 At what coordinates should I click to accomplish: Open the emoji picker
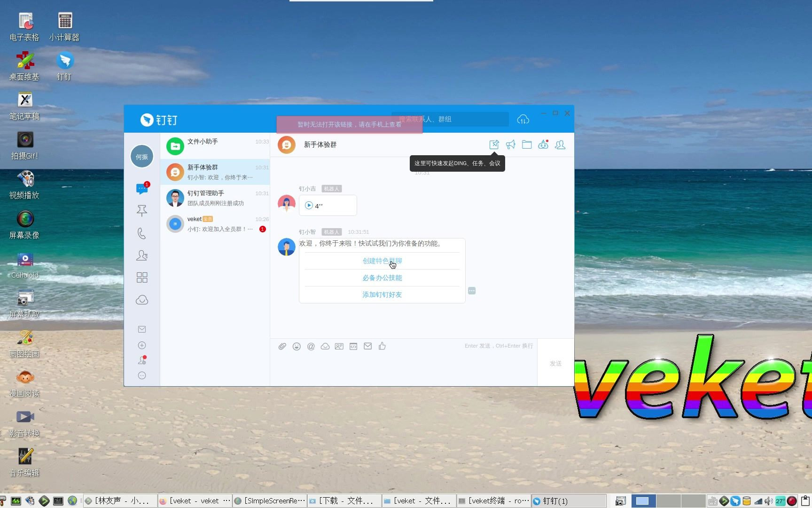coord(297,346)
